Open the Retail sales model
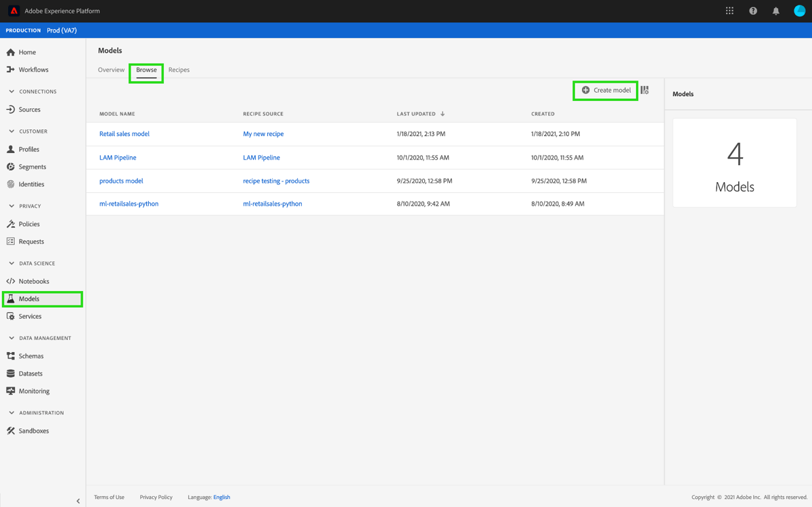This screenshot has height=507, width=812. [x=124, y=133]
